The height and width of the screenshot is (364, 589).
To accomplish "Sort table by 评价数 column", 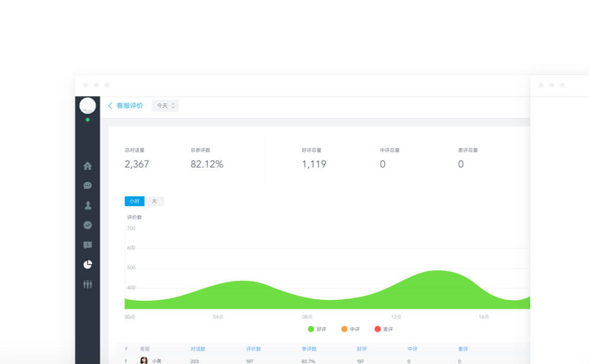I will click(x=253, y=349).
